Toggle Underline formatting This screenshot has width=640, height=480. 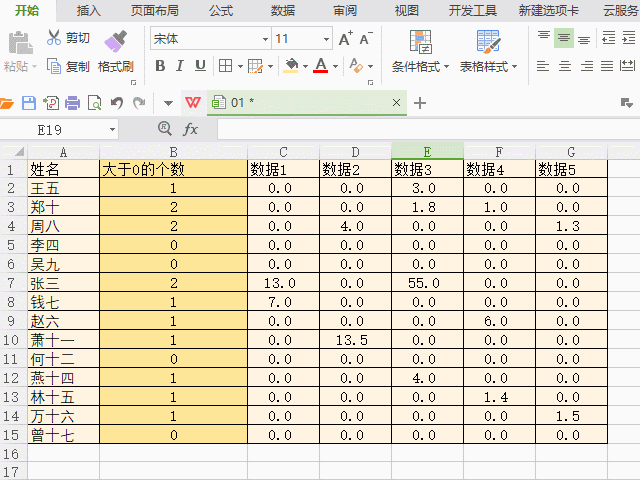pyautogui.click(x=200, y=66)
